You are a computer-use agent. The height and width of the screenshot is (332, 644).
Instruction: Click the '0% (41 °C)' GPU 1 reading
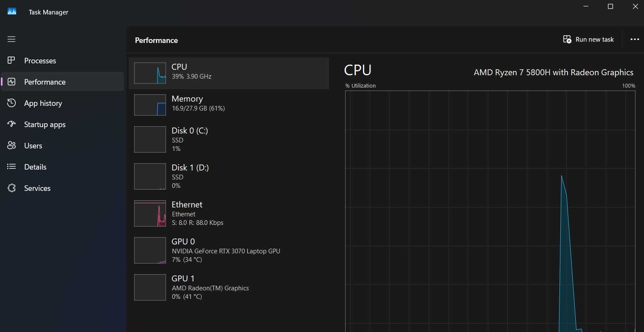[x=187, y=297]
